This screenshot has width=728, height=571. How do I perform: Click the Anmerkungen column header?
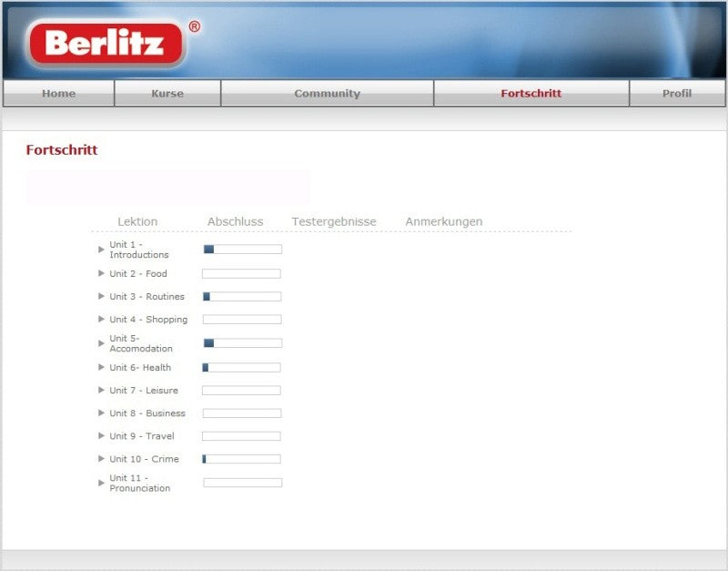(444, 222)
